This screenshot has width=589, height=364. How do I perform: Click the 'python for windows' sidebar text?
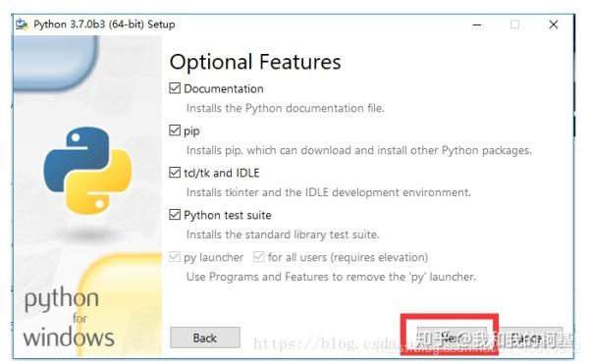click(x=69, y=318)
